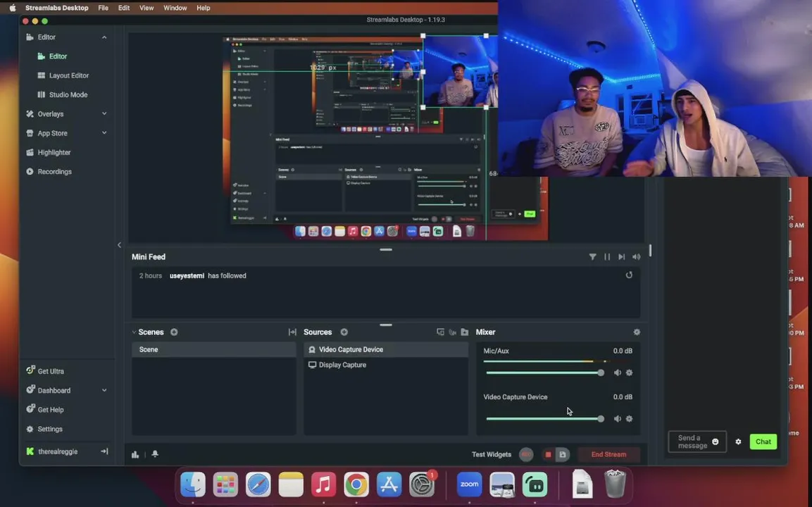Viewport: 812px width, 507px height.
Task: Open Video Capture Device mixer settings gear
Action: [x=629, y=418]
